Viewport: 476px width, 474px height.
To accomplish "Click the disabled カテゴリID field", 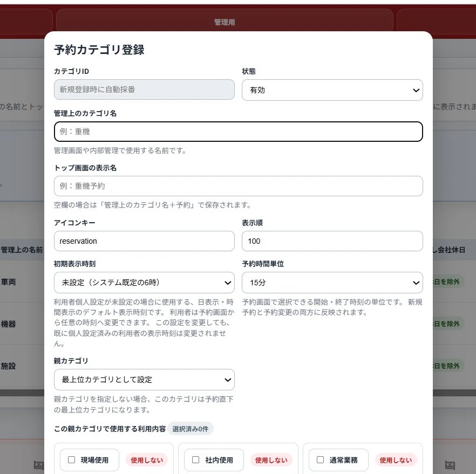I will tap(144, 90).
